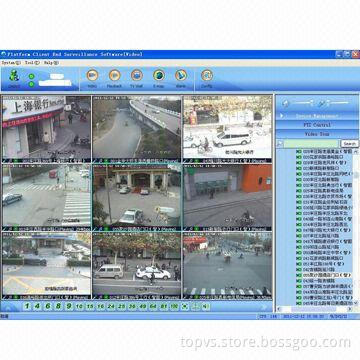Screen dimensions: 360x360
Task: Click the speaker volume icon in right panel
Action: pos(285,104)
